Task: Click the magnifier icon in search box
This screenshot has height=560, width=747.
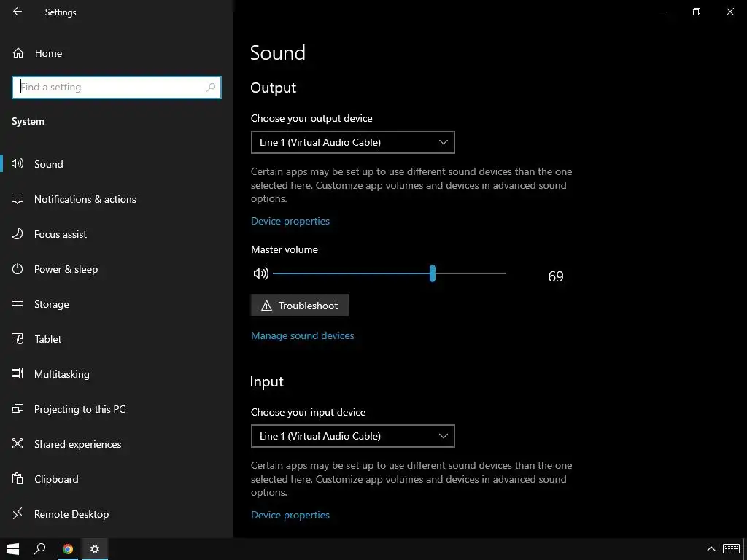Action: click(x=211, y=87)
